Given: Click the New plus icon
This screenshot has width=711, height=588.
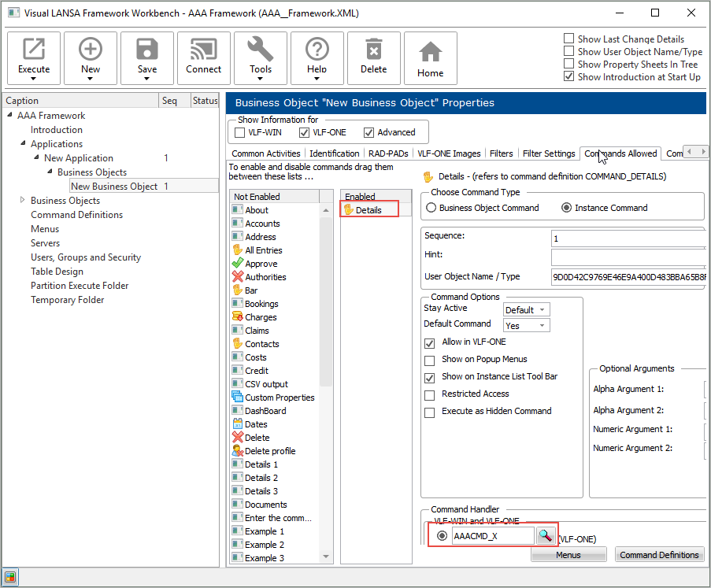Looking at the screenshot, I should point(91,57).
